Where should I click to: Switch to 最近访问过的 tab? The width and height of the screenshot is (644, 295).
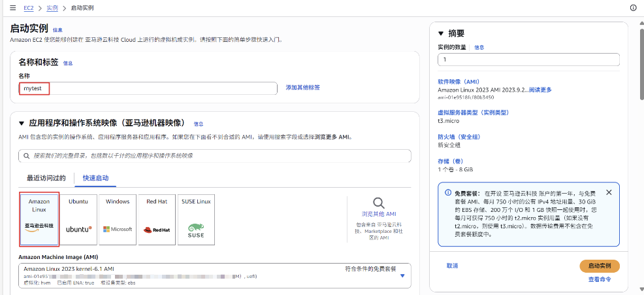point(46,178)
